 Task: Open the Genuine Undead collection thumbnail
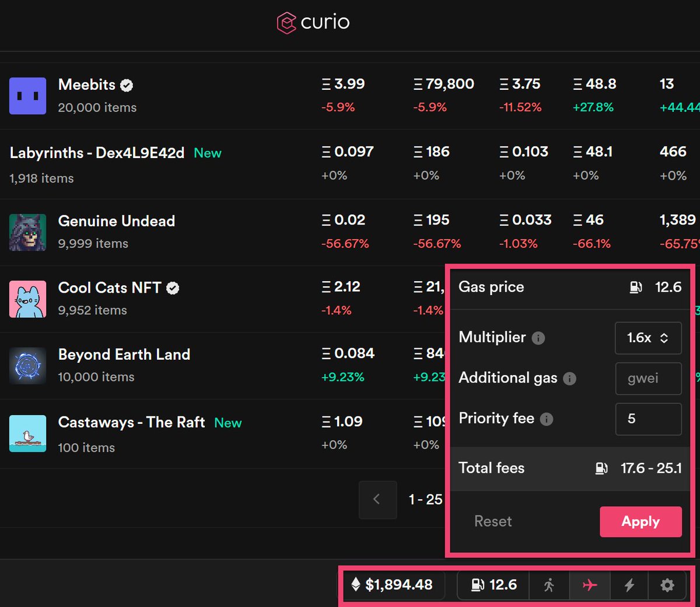[x=27, y=232]
